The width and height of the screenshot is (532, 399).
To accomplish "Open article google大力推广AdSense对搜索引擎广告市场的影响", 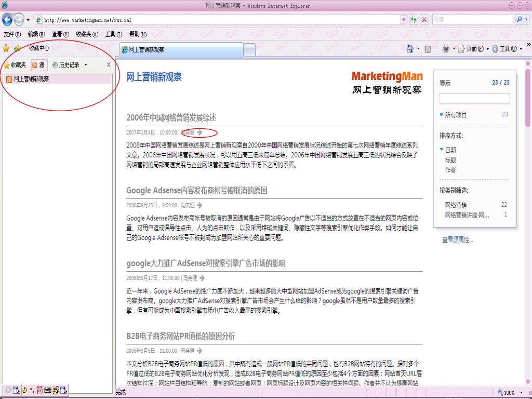I will pos(206,263).
